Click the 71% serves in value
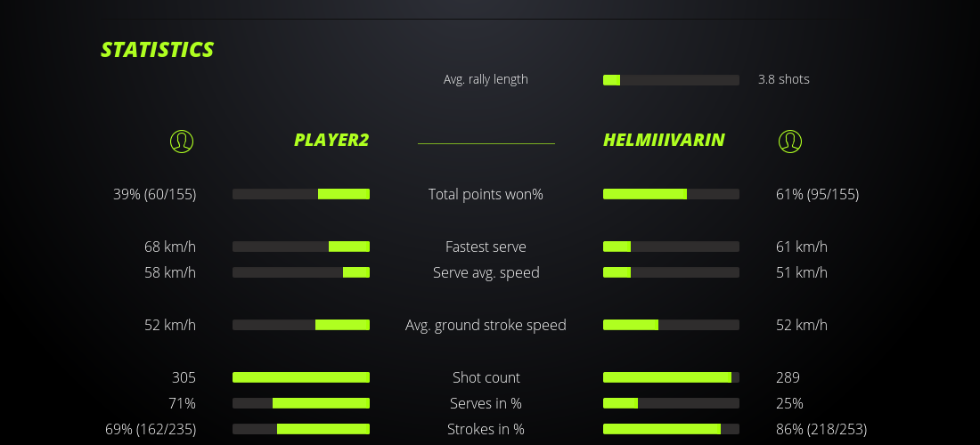The width and height of the screenshot is (980, 445). (182, 403)
